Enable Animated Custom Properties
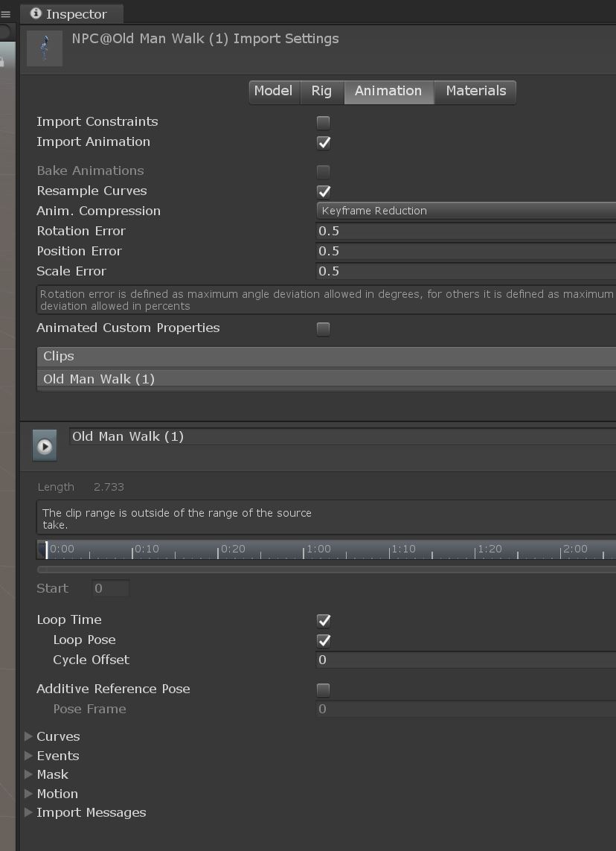 (x=323, y=328)
